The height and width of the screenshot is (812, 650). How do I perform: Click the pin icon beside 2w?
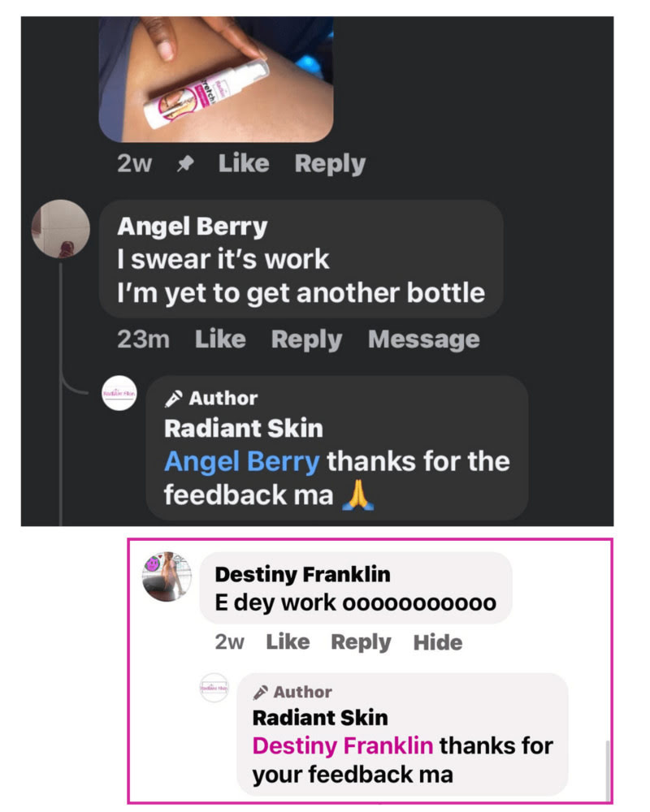tap(185, 164)
